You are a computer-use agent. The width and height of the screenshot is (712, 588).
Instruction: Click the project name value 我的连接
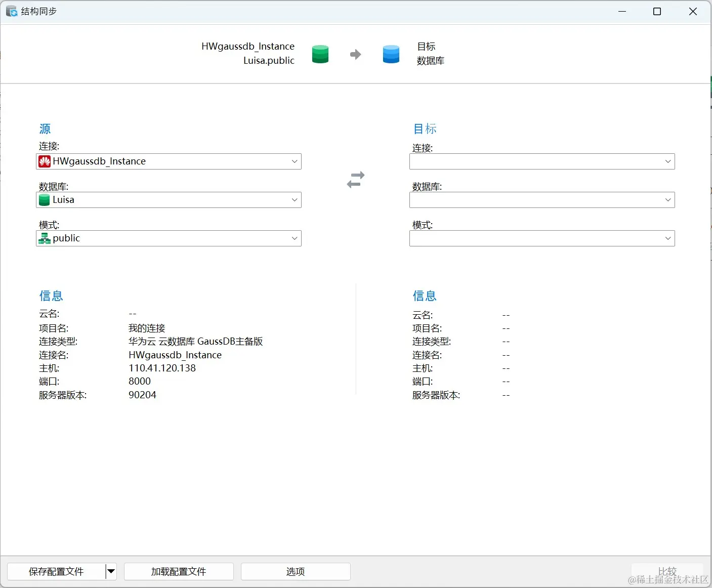click(147, 328)
